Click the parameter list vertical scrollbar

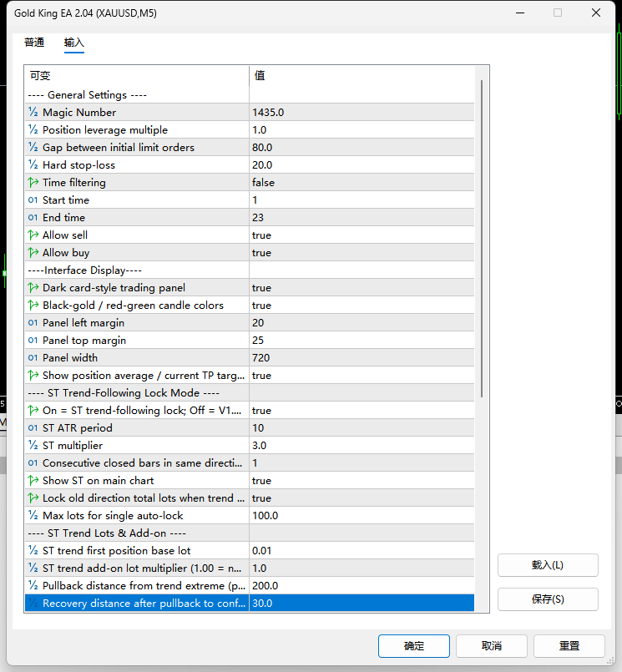(x=482, y=238)
